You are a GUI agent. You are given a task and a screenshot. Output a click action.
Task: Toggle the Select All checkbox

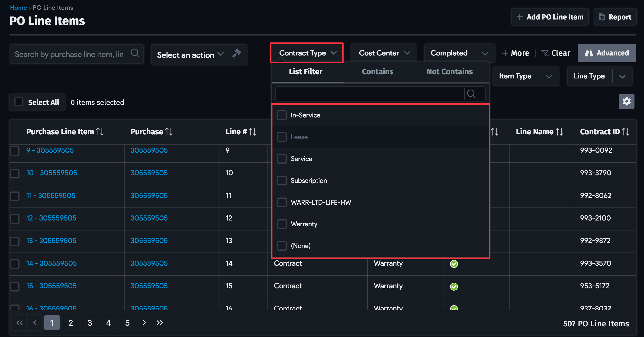click(x=19, y=102)
